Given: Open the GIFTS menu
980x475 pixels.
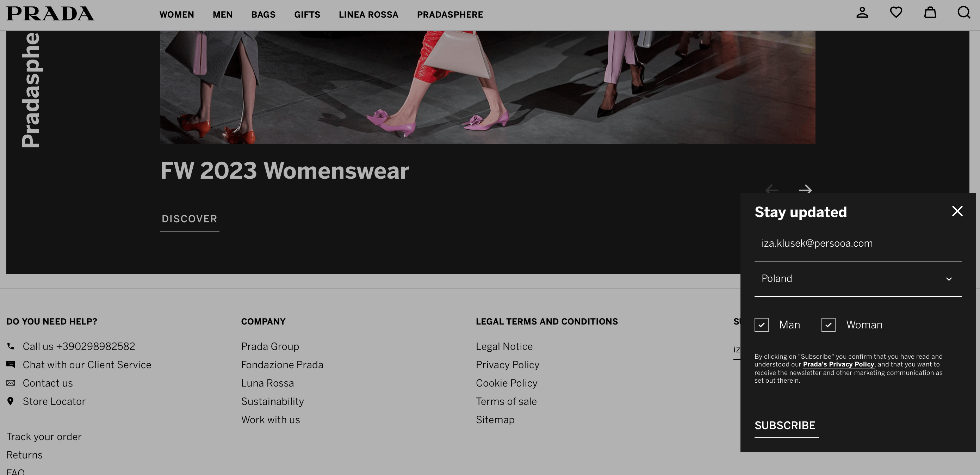Looking at the screenshot, I should pos(307,14).
